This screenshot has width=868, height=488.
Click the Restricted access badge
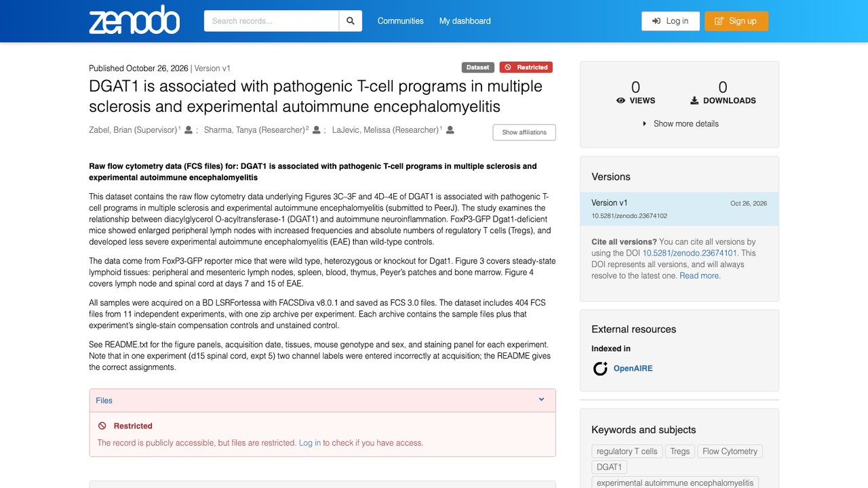click(x=526, y=67)
